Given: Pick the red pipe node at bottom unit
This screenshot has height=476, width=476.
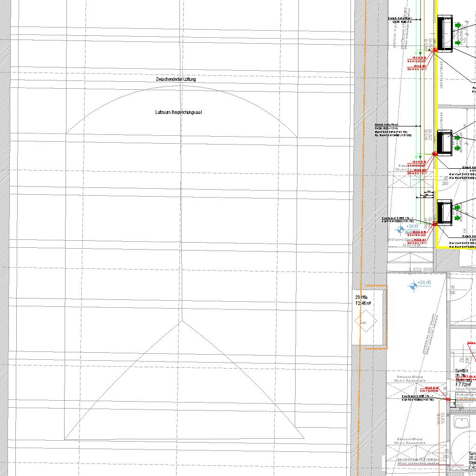Looking at the screenshot, I should tap(436, 224).
